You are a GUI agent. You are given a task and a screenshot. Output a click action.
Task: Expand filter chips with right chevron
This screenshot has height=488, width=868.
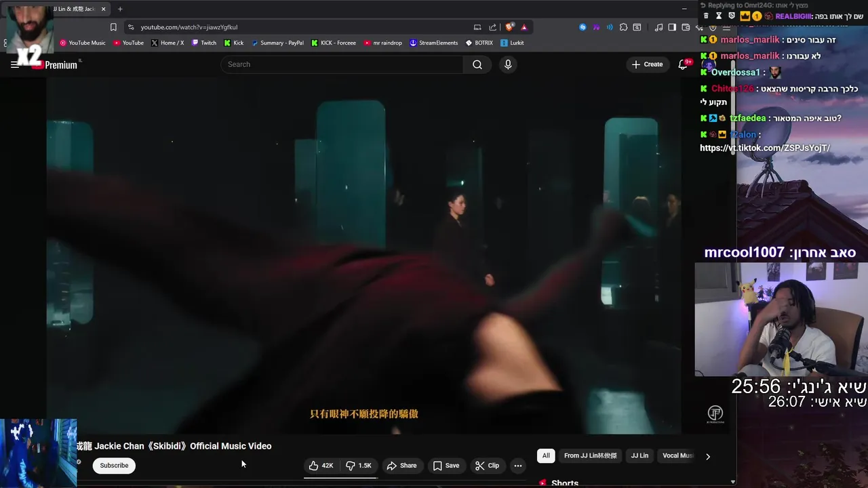[708, 456]
